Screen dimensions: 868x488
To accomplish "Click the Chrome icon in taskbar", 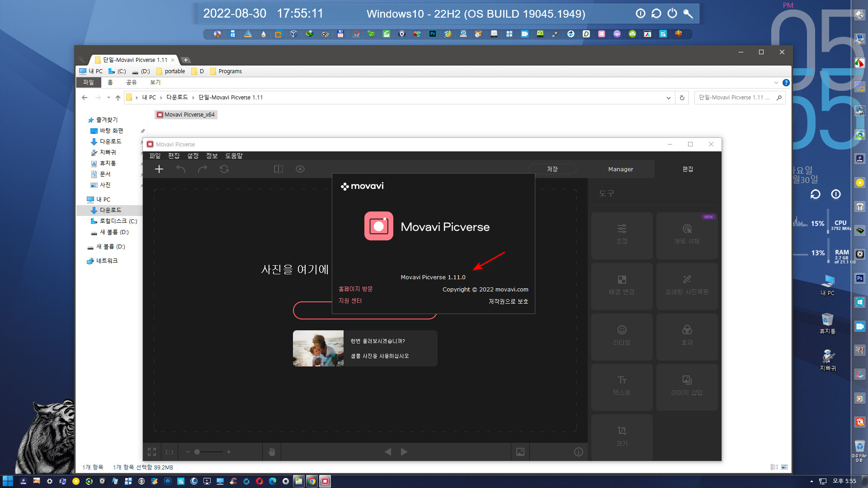I will pos(312,481).
